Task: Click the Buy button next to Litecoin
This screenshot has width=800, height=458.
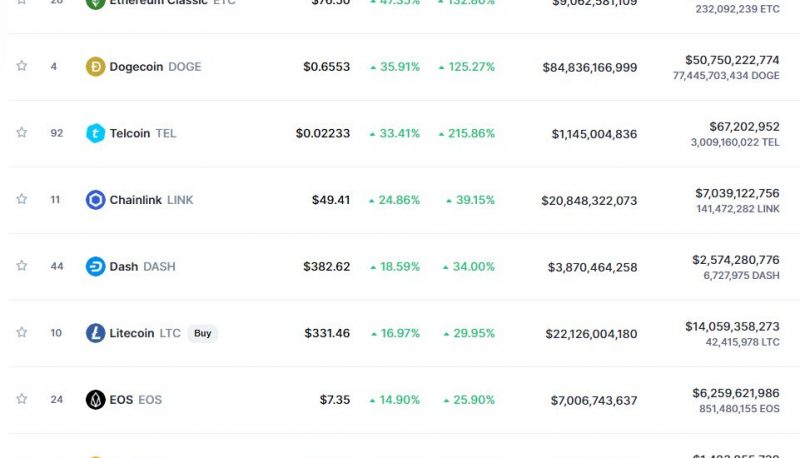Action: pos(203,333)
